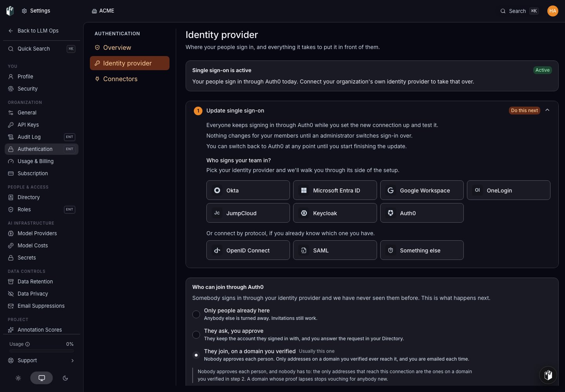Click the header Search box

click(x=519, y=11)
